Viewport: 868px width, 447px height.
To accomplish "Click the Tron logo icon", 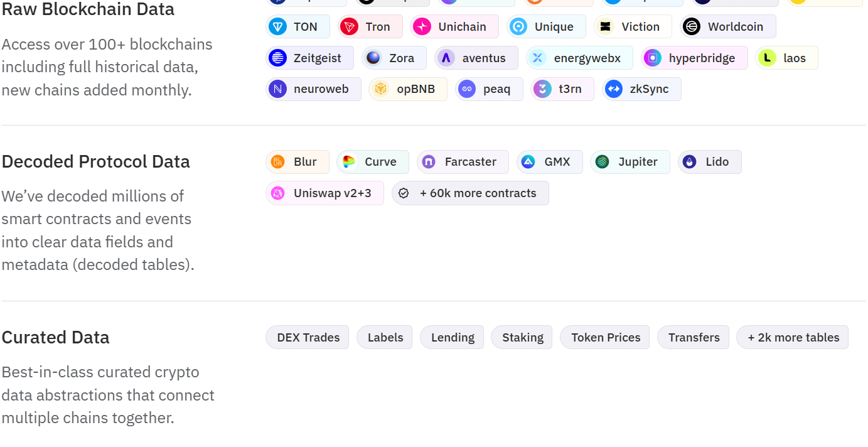I will click(349, 26).
